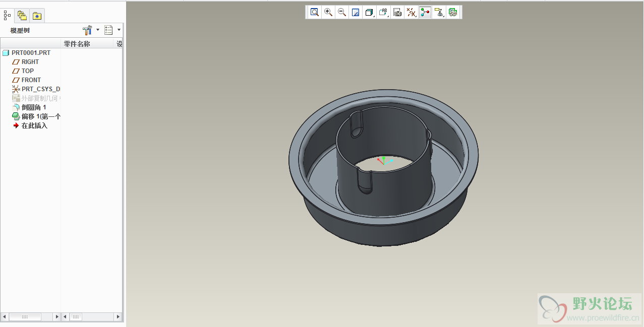Click the 零件名称 column's horizontal scrollbar thumb
644x327 pixels.
point(76,317)
